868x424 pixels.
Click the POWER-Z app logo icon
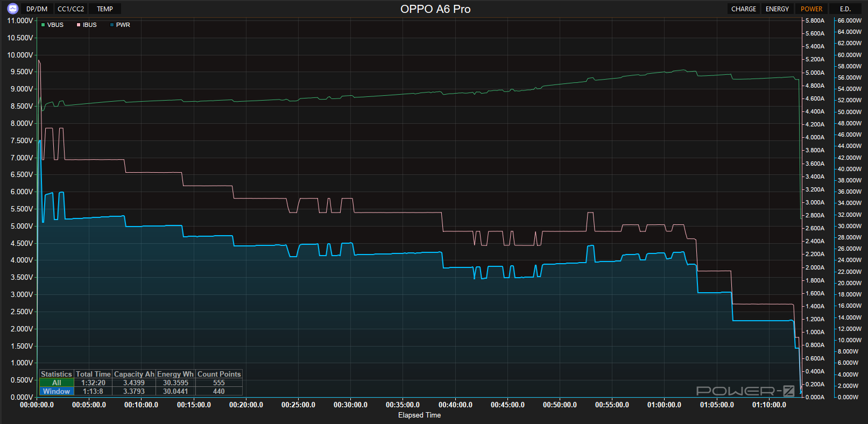coord(13,9)
